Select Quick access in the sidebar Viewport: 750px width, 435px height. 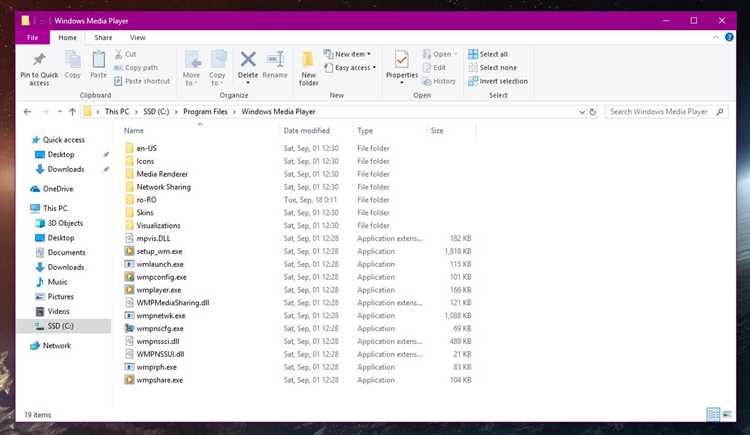click(x=64, y=140)
